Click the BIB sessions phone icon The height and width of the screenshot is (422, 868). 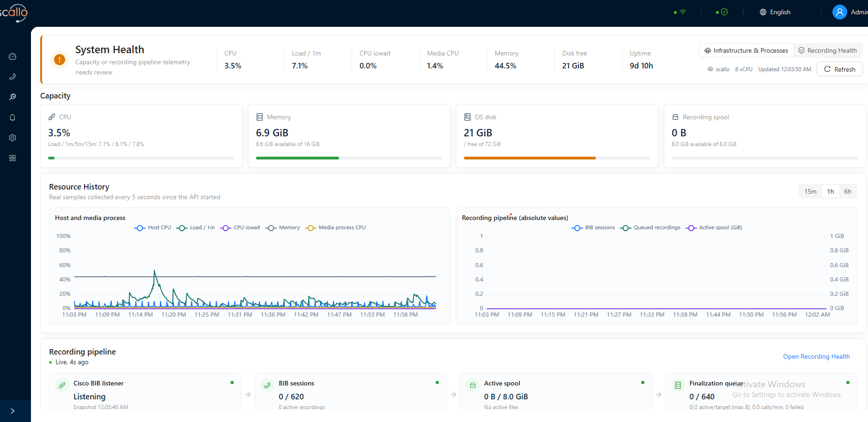pyautogui.click(x=267, y=385)
